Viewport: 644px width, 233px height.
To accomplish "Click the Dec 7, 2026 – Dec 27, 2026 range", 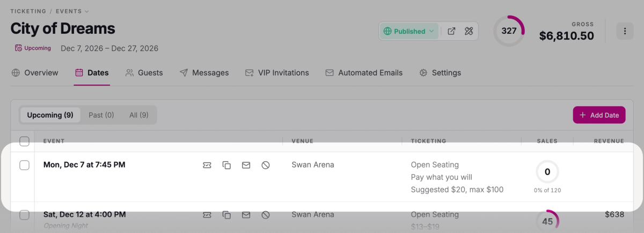I will (x=109, y=48).
